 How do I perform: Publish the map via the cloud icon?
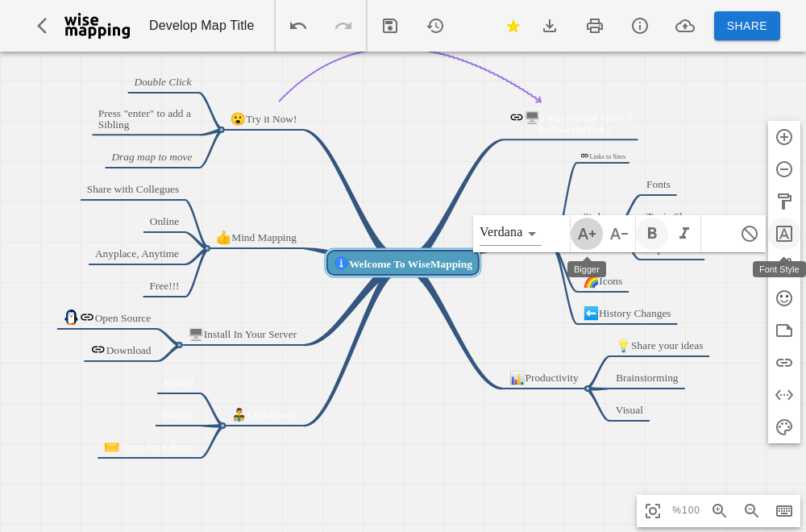click(684, 26)
